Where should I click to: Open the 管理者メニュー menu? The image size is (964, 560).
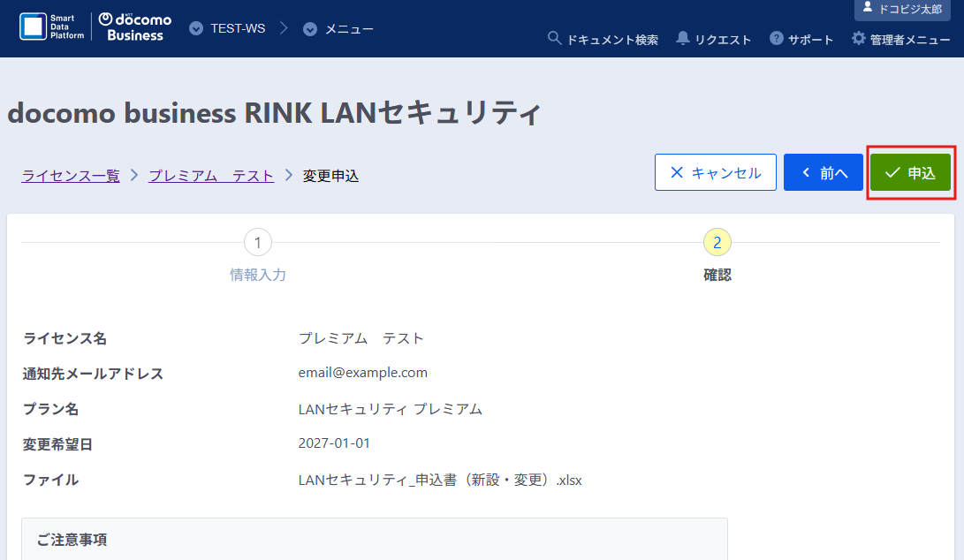coord(901,40)
